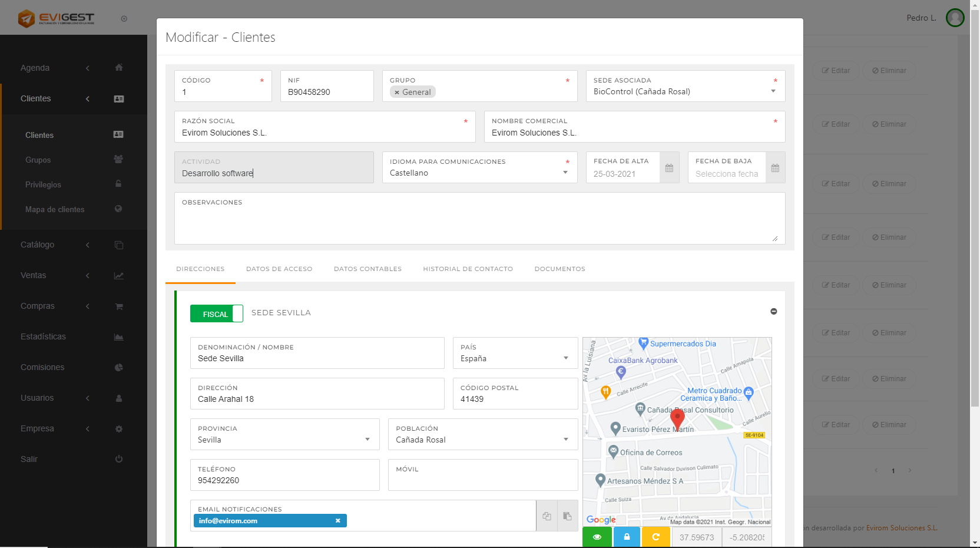
Task: Toggle the green eye button below the map
Action: [597, 537]
